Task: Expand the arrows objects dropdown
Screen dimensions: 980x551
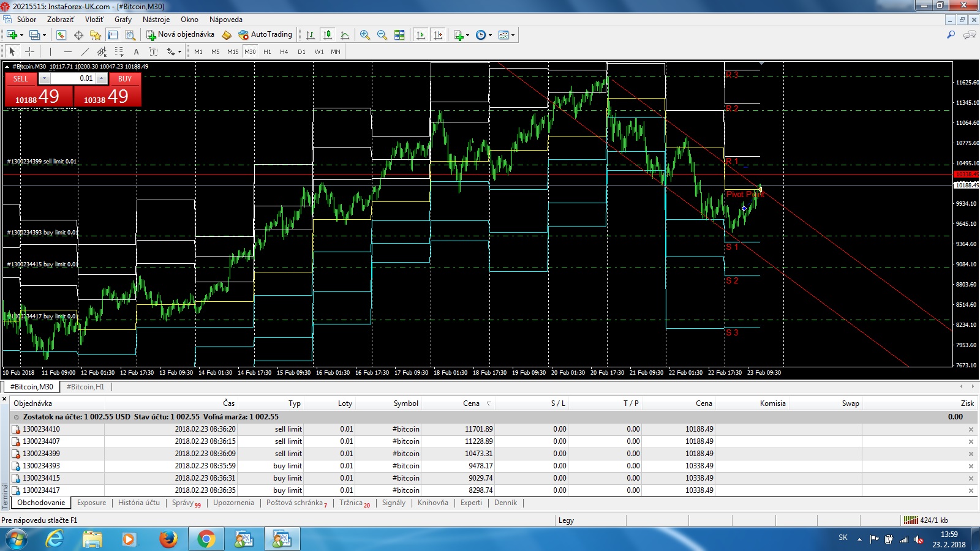Action: 179,51
